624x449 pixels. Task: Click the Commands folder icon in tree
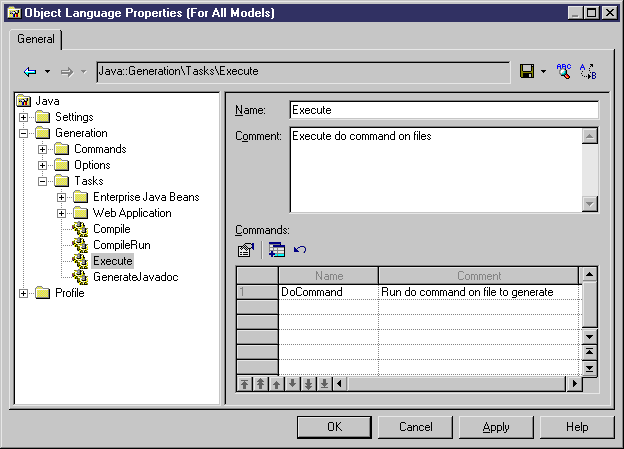[x=62, y=149]
